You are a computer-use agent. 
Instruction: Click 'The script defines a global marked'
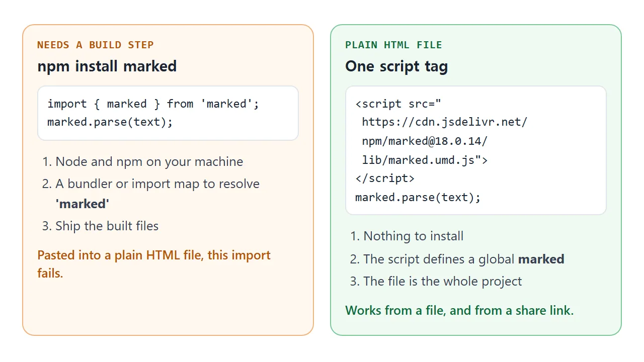click(x=464, y=259)
